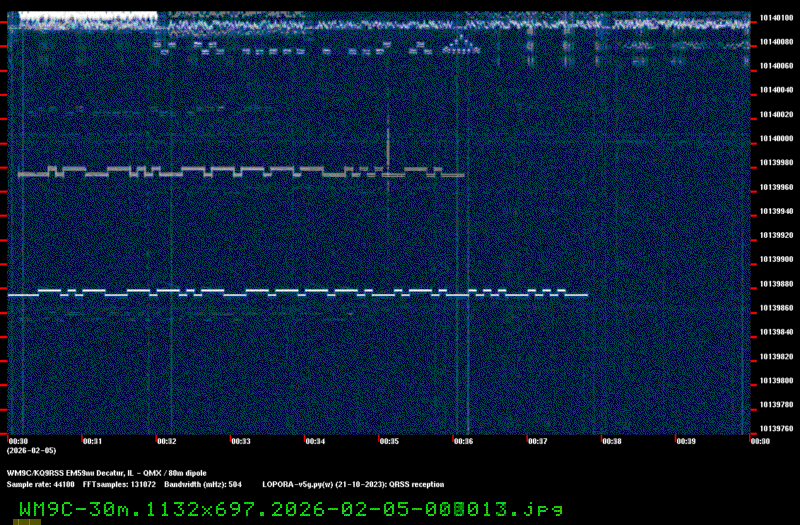Click the 10139880 frequency scale label
800x525 pixels.
775,284
